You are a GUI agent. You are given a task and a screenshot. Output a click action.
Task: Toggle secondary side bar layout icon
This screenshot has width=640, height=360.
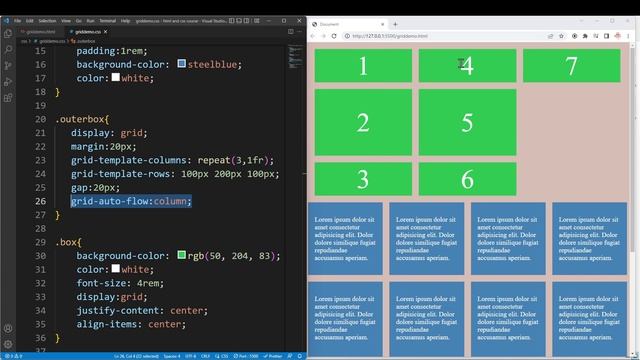247,20
